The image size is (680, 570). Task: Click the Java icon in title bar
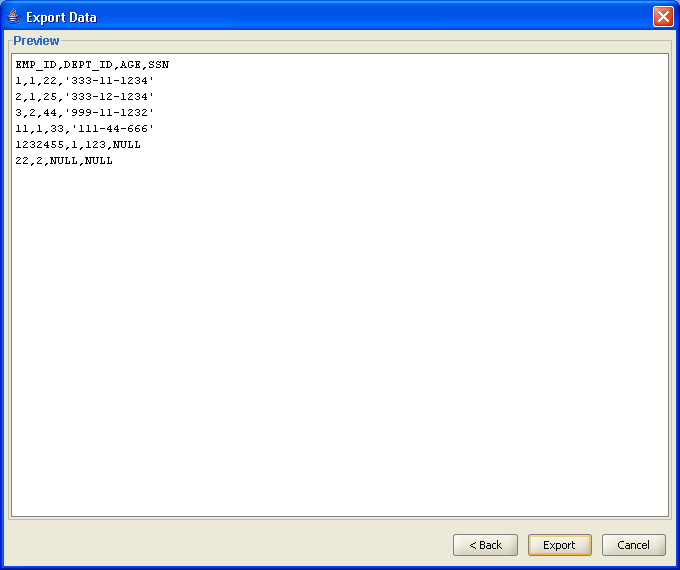pyautogui.click(x=14, y=17)
